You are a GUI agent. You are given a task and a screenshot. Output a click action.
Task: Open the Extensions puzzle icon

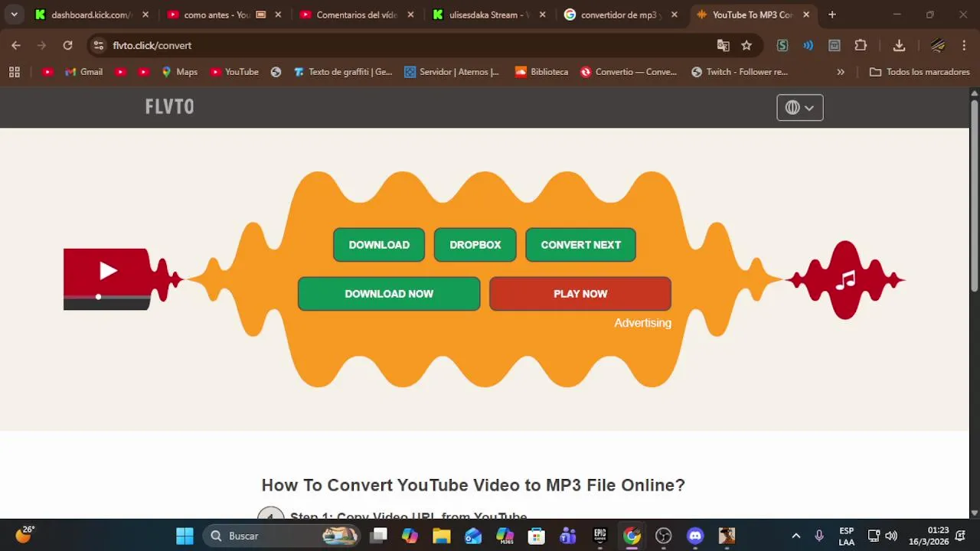(x=861, y=45)
